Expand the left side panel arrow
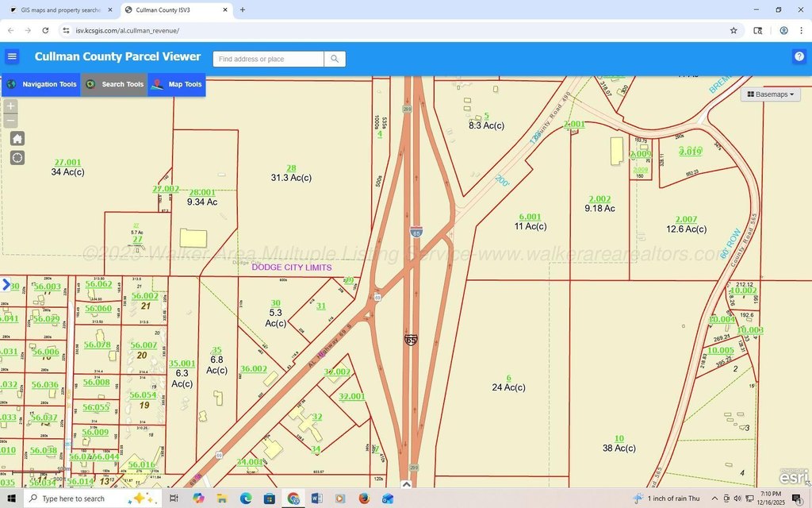The height and width of the screenshot is (508, 812). pyautogui.click(x=6, y=284)
